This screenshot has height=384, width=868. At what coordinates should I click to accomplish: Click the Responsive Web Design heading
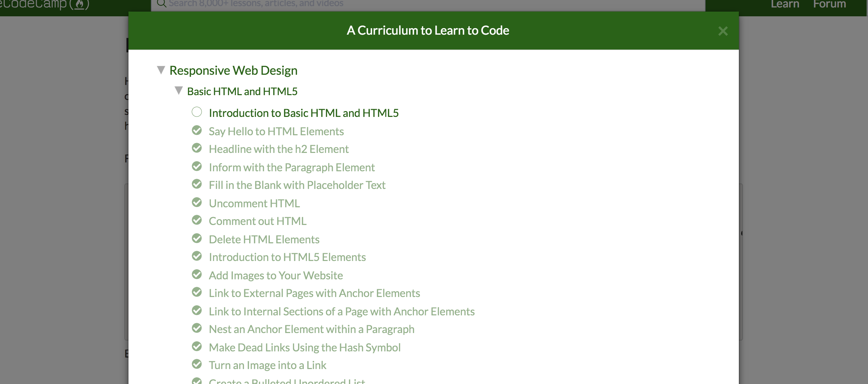[x=233, y=70]
